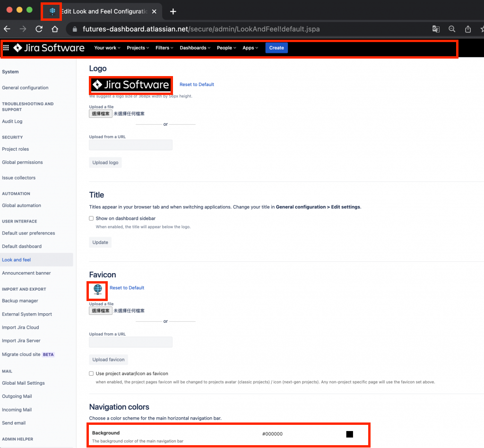Open Import Jira Server page
The width and height of the screenshot is (484, 448).
tap(21, 341)
